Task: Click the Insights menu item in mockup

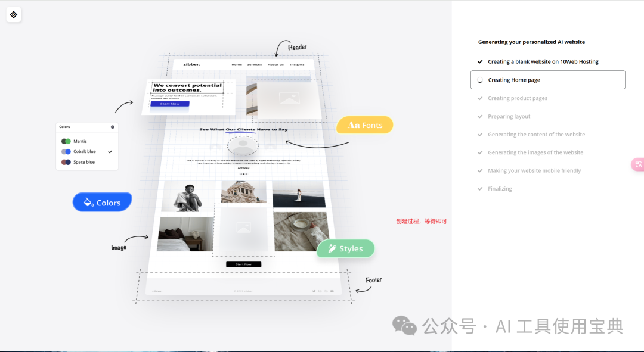Action: click(x=297, y=64)
